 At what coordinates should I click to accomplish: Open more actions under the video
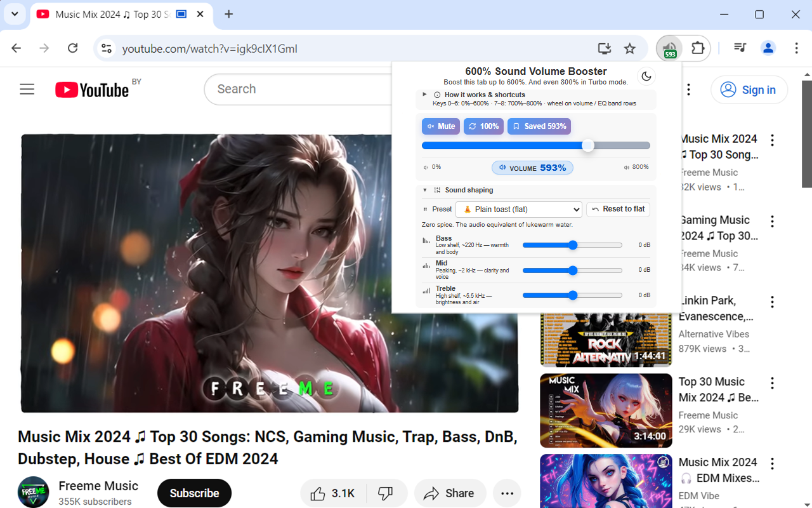point(507,493)
